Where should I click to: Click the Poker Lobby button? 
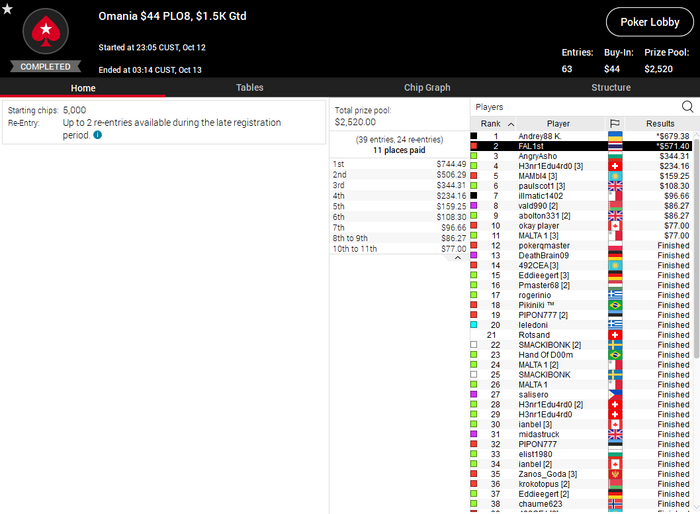tap(650, 22)
